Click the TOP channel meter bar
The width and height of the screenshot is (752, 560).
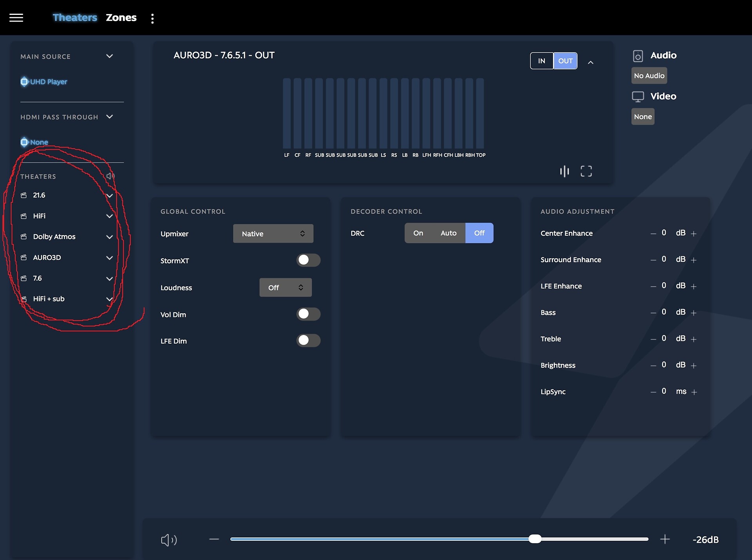(480, 113)
